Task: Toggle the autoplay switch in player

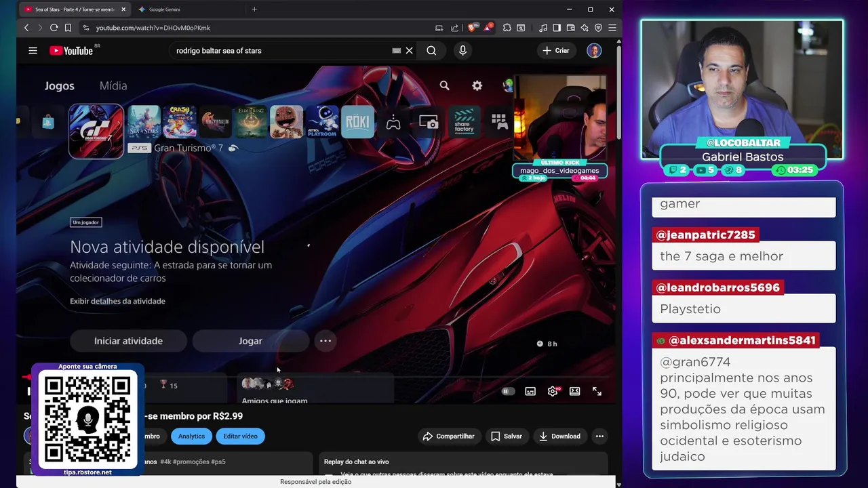Action: [x=508, y=391]
